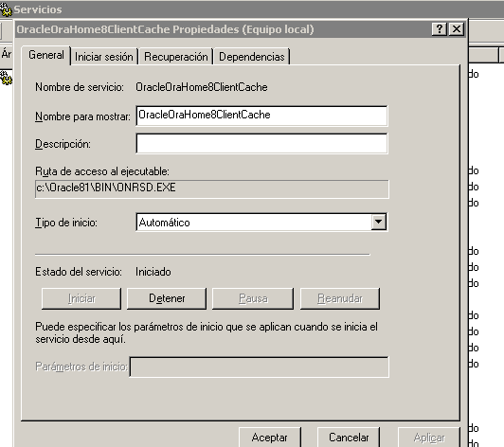504x447 pixels.
Task: Click the Iniciado service status text
Action: click(153, 272)
